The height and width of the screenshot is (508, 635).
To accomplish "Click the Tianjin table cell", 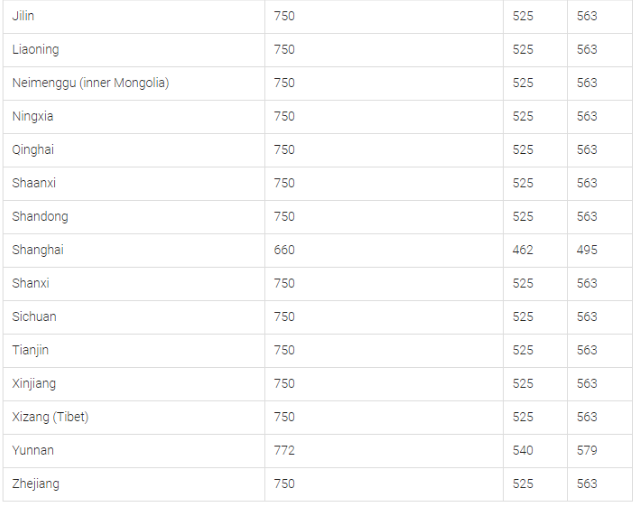I will (x=30, y=350).
